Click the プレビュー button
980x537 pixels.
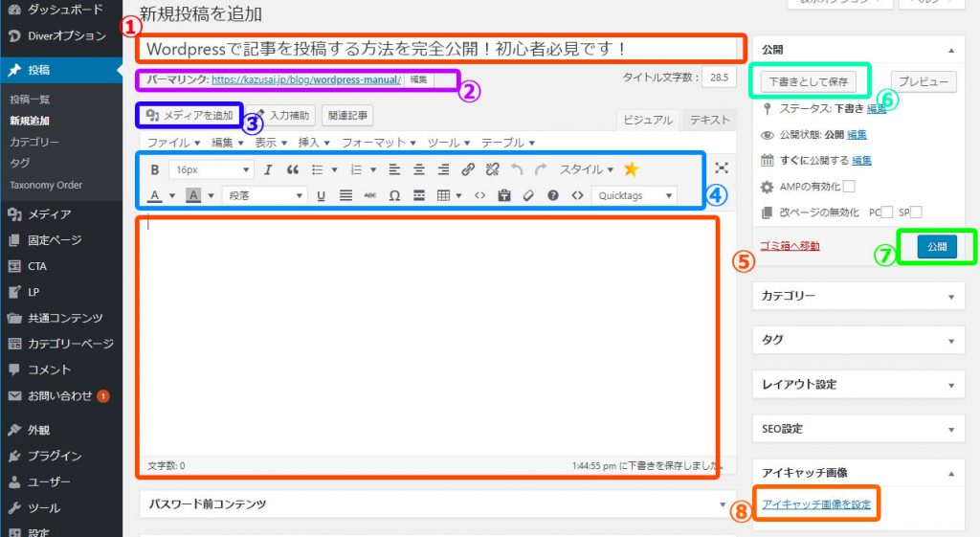pos(924,81)
